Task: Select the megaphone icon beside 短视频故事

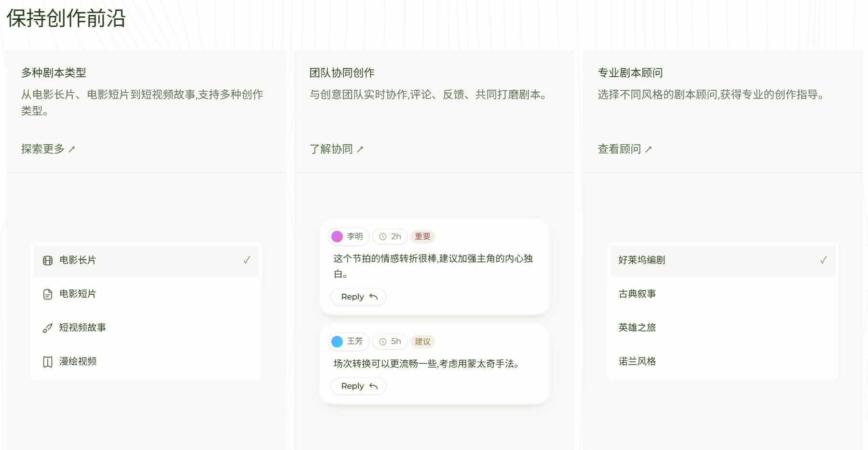Action: click(47, 327)
